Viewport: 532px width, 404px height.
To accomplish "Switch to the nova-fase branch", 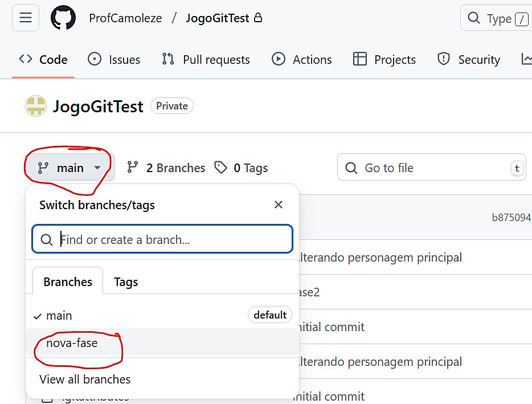I will 72,343.
